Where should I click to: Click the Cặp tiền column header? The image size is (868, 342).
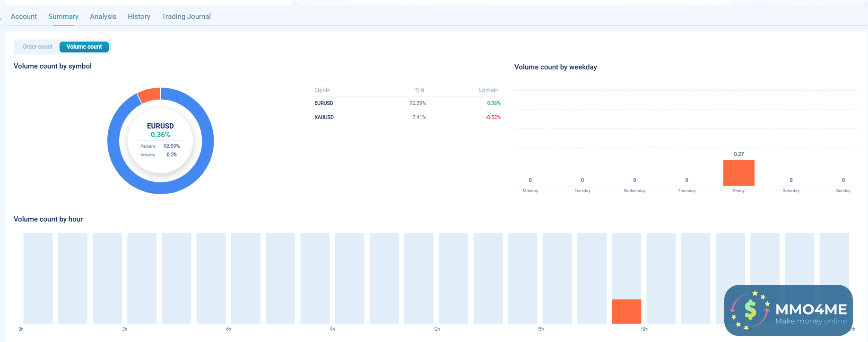pyautogui.click(x=322, y=90)
